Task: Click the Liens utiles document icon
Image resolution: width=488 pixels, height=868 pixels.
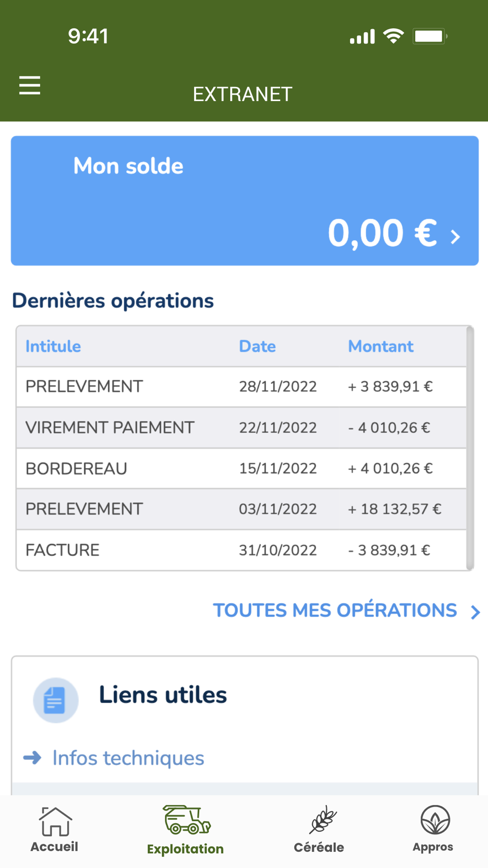Action: pyautogui.click(x=56, y=700)
